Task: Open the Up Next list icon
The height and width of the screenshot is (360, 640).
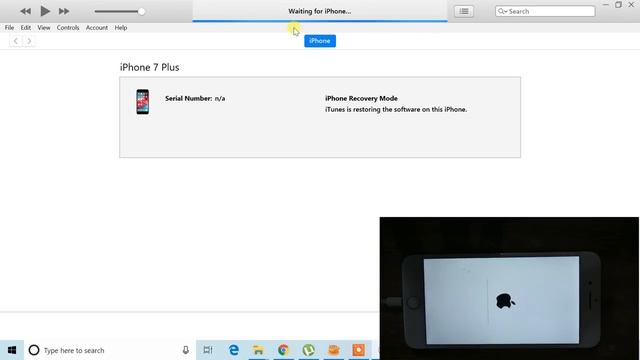Action: tap(464, 11)
